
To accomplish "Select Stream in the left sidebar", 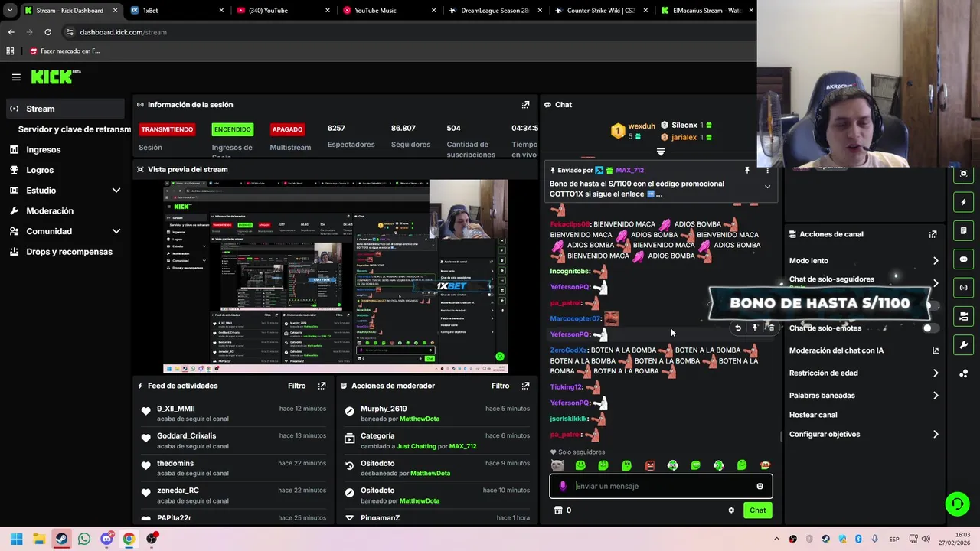I will [x=65, y=109].
